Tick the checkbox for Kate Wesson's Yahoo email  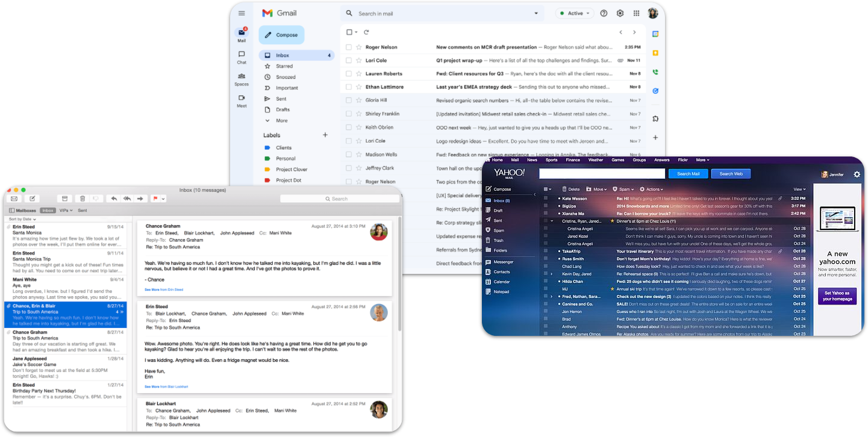546,198
